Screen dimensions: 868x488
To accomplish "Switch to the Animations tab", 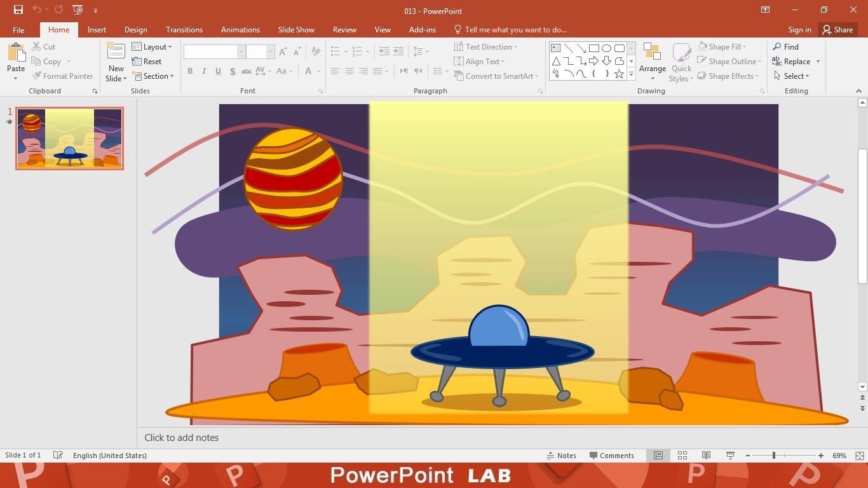I will 240,30.
